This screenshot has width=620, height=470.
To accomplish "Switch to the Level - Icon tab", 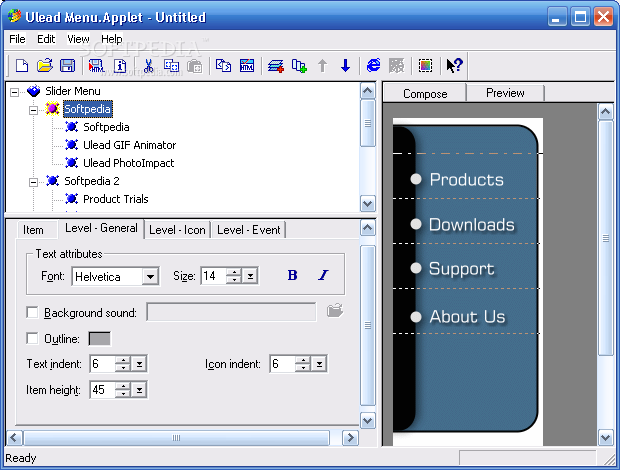I will coord(178,230).
